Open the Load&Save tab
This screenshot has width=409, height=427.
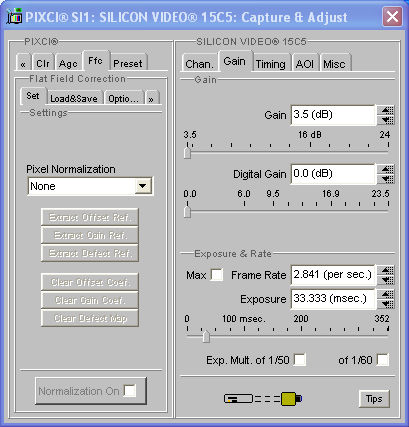click(x=74, y=98)
